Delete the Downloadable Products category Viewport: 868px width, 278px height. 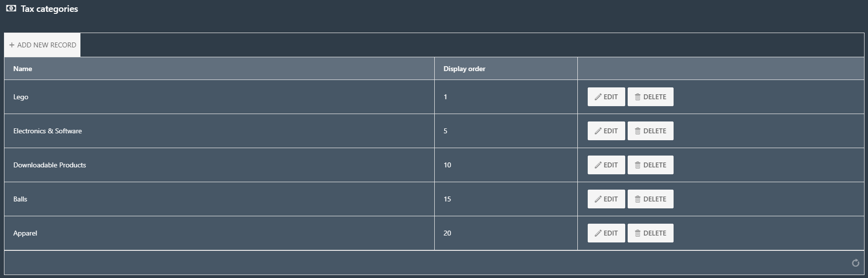650,165
